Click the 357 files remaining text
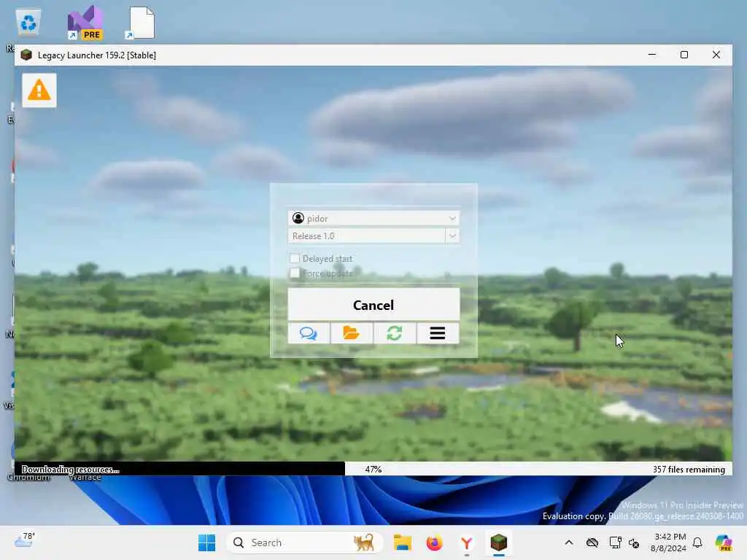The image size is (747, 560). (x=689, y=469)
